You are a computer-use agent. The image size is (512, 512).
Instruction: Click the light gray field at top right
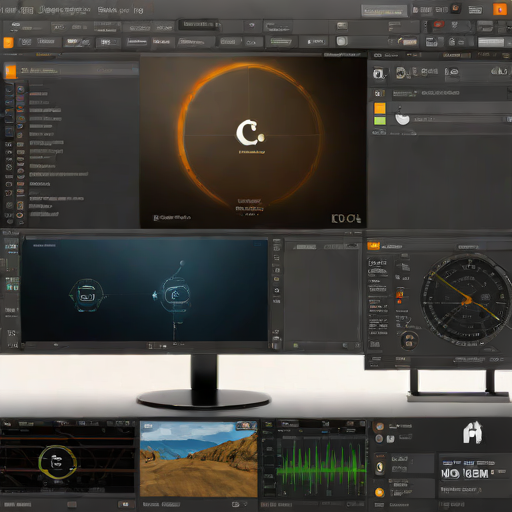384,11
